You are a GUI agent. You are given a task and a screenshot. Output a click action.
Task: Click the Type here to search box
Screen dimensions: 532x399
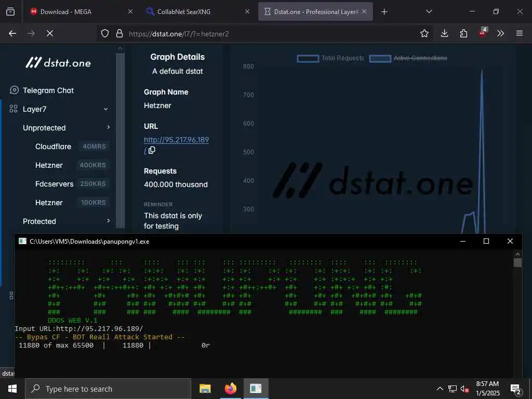tap(108, 389)
